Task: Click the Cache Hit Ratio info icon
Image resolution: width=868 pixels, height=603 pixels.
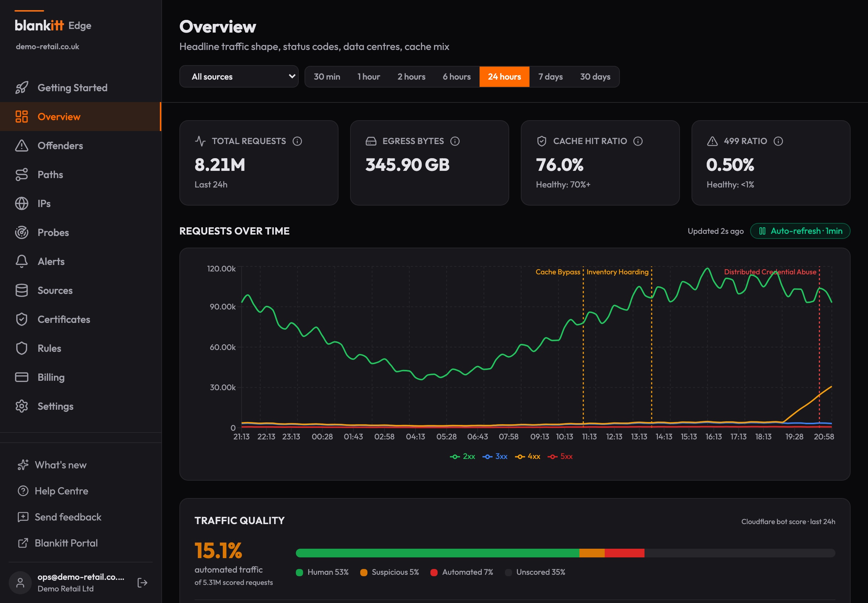Action: coord(638,141)
